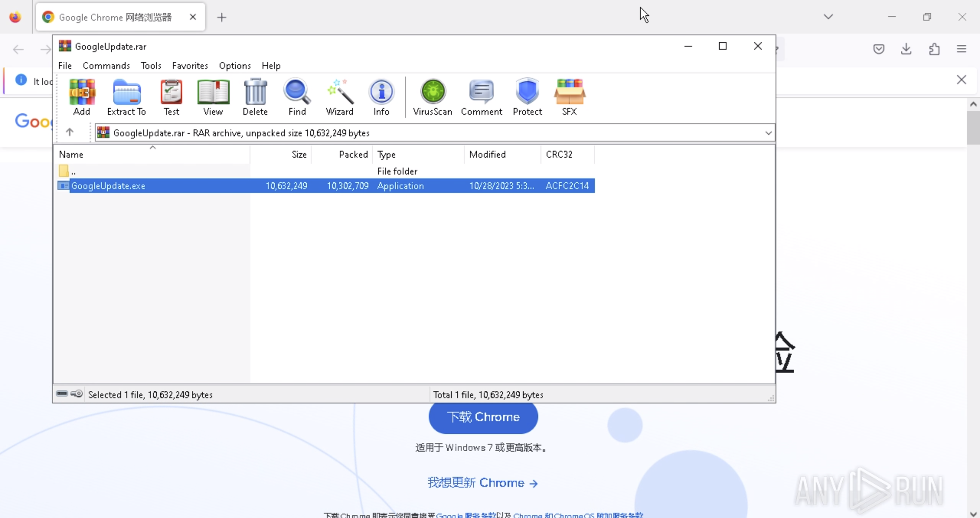
Task: Open the Find magnifier tool
Action: click(x=297, y=97)
